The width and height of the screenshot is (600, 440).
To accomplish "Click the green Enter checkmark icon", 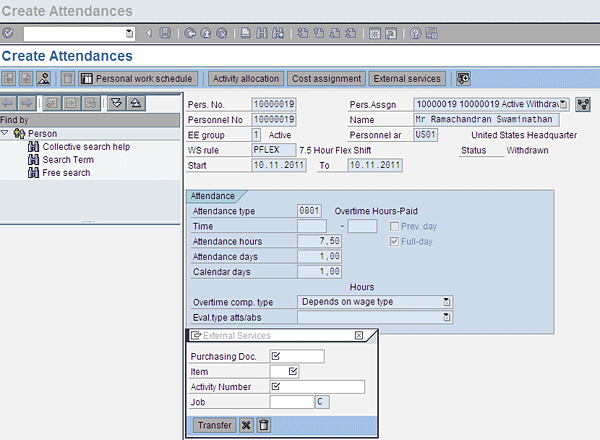I will [9, 33].
